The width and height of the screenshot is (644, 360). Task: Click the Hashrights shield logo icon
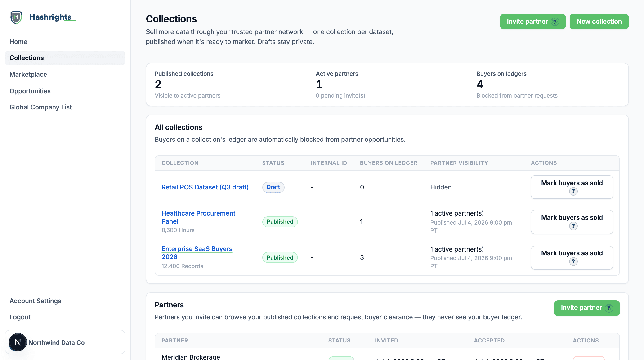coord(16,17)
